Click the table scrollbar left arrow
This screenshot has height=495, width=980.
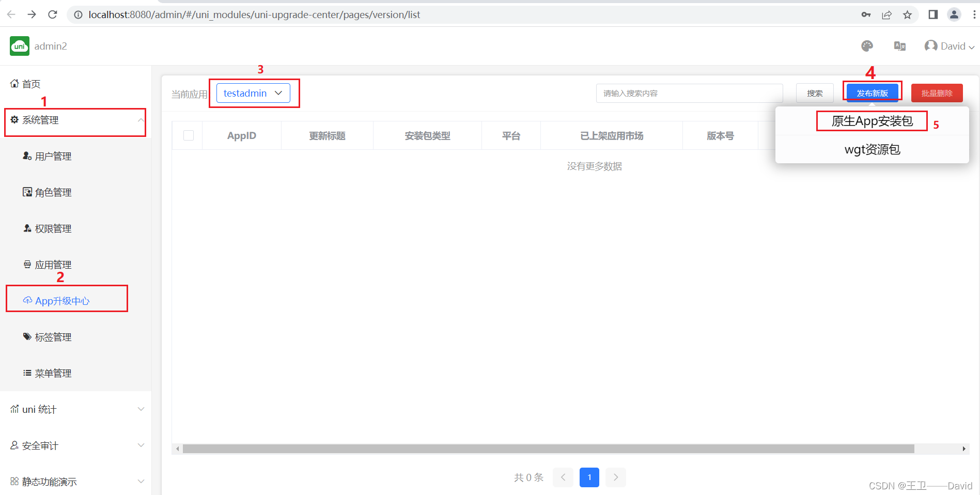(177, 448)
